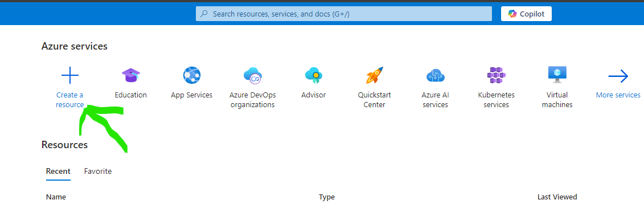Viewport: 644px width, 216px height.
Task: Click the More services arrow icon
Action: click(618, 76)
